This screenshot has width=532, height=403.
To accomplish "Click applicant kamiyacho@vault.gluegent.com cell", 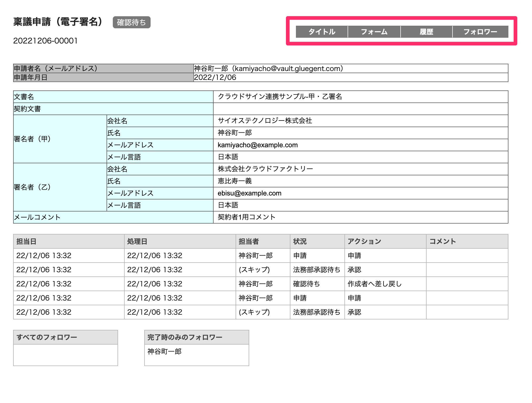I will tap(351, 68).
